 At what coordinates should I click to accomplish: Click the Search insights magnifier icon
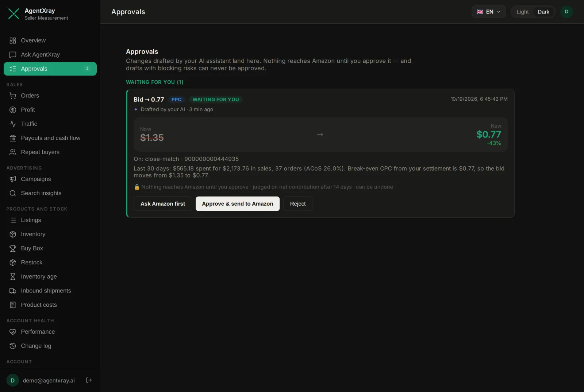(x=13, y=193)
